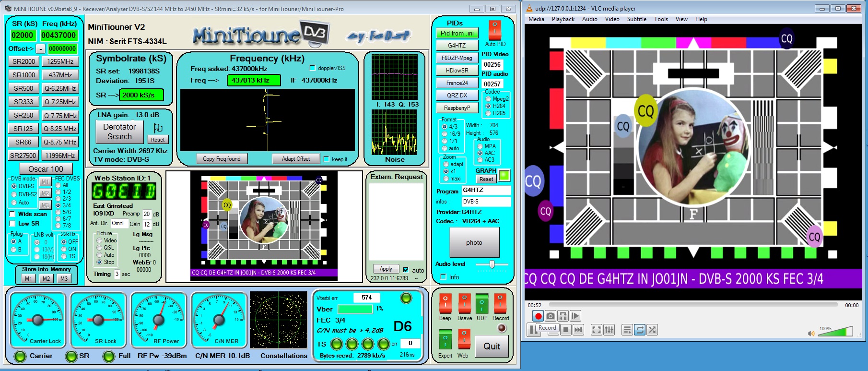Screen dimensions: 868x371
Task: Open VLC extended settings equalizer icon
Action: click(609, 330)
